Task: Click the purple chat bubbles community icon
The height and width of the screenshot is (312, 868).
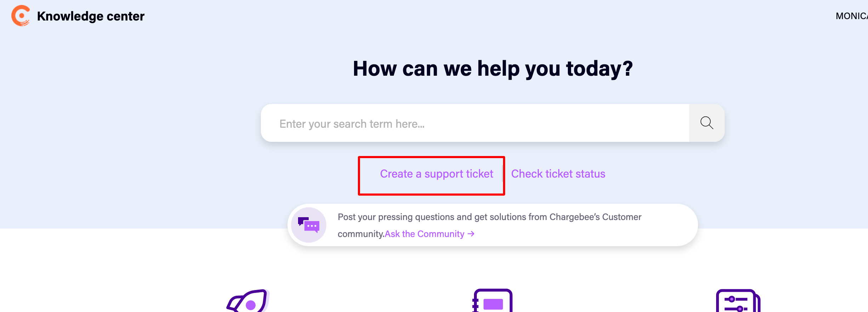Action: pos(309,225)
